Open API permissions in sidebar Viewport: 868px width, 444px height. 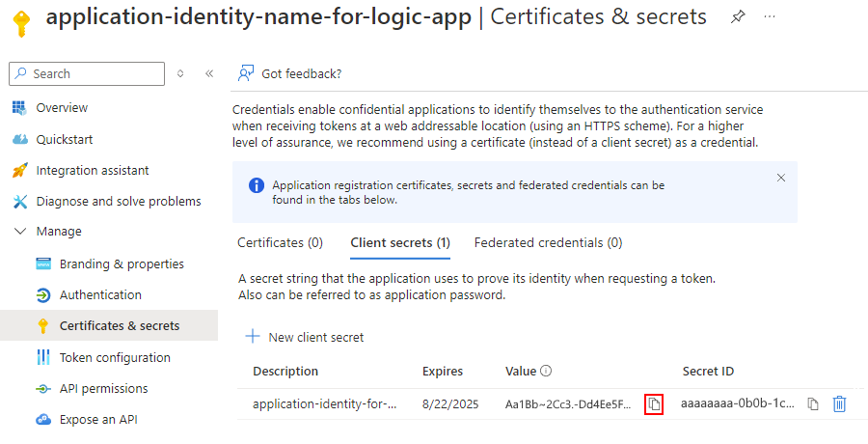(103, 389)
